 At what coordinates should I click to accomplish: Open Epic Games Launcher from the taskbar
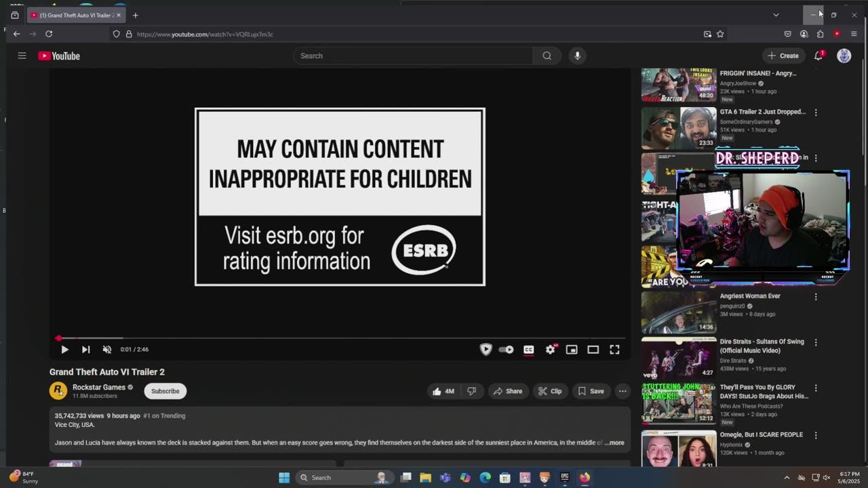point(564,478)
